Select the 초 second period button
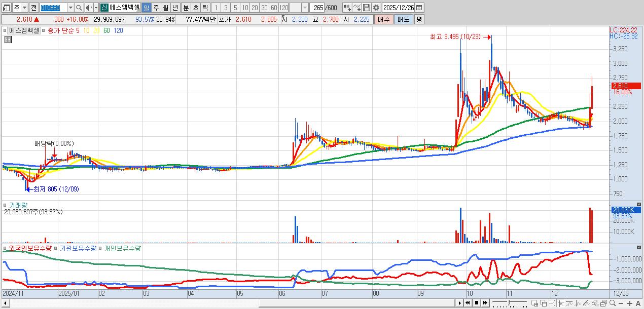 [x=195, y=8]
